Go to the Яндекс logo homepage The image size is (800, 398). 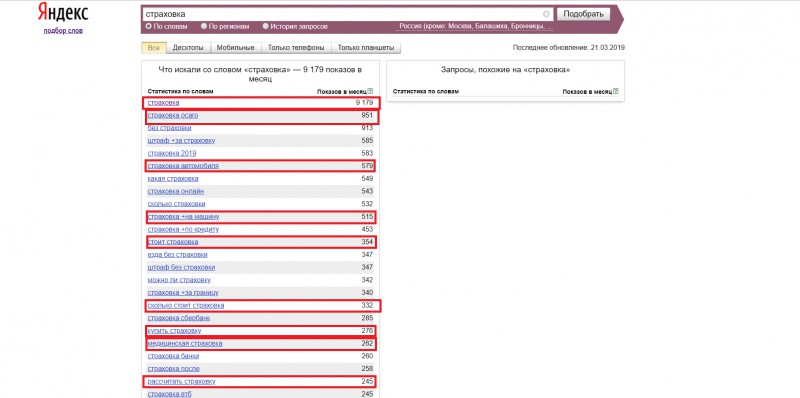[x=63, y=12]
